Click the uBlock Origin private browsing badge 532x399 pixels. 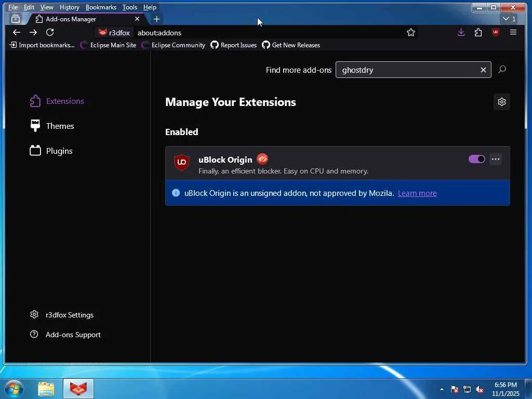point(262,159)
